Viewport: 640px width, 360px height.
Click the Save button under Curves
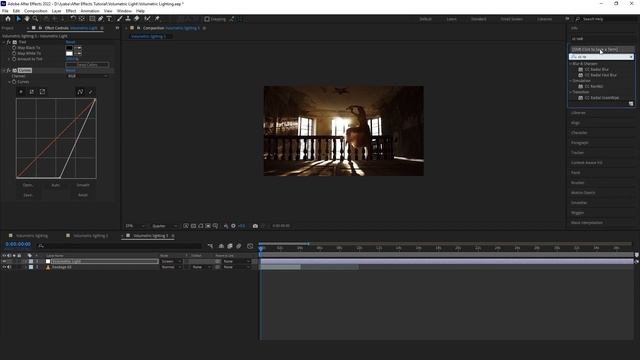pos(28,195)
